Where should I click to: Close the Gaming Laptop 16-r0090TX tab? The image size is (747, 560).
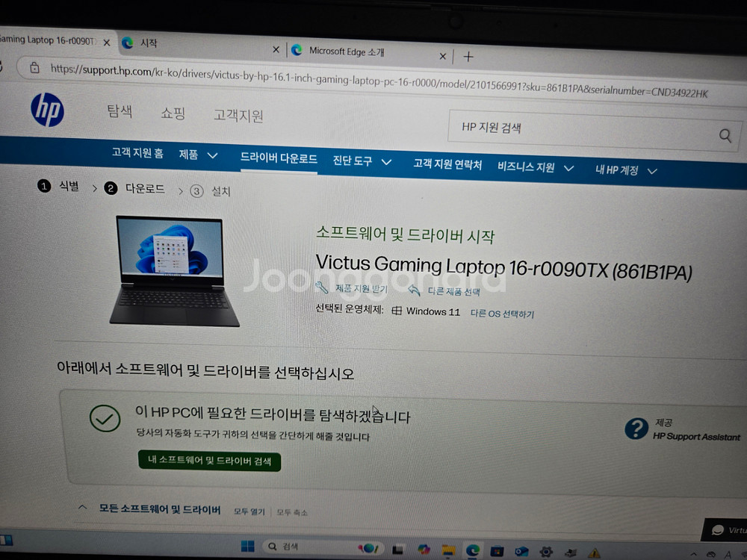click(107, 43)
